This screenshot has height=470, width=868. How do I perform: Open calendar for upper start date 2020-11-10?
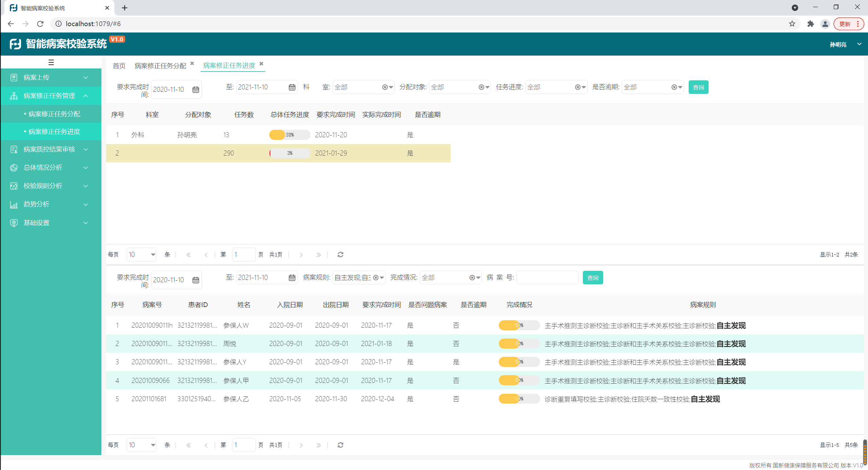pyautogui.click(x=196, y=89)
